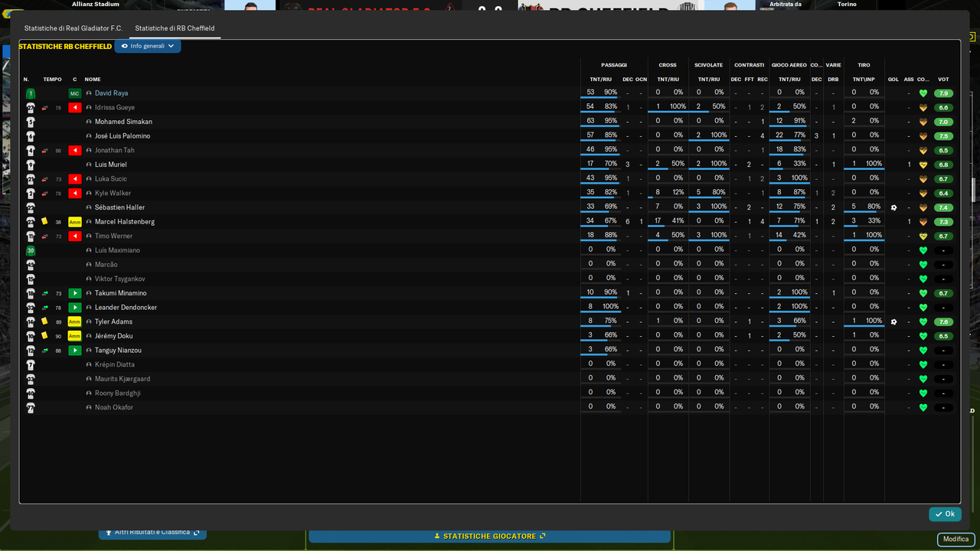Click Luis Muriel's yellow condition heart icon
The image size is (980, 551).
click(x=923, y=165)
